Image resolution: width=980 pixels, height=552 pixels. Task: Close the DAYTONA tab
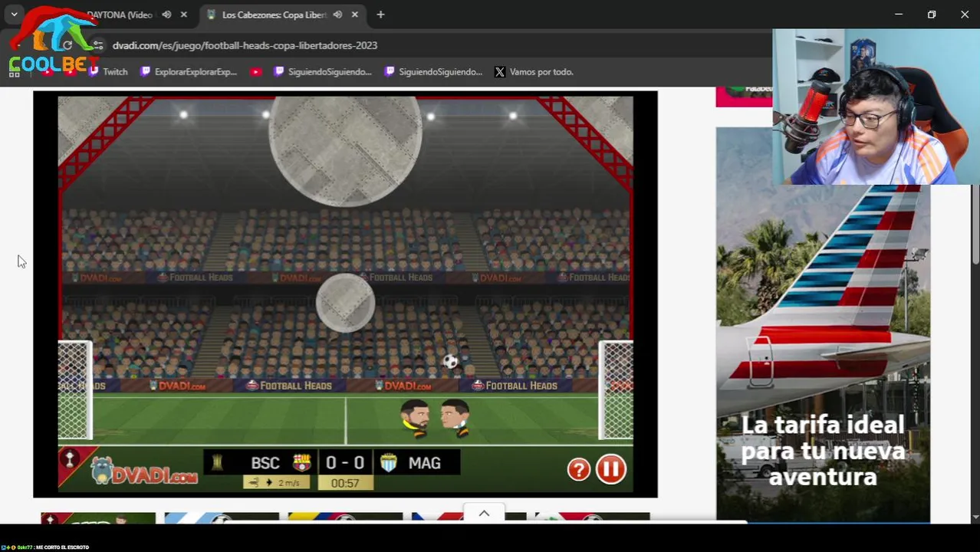tap(183, 15)
